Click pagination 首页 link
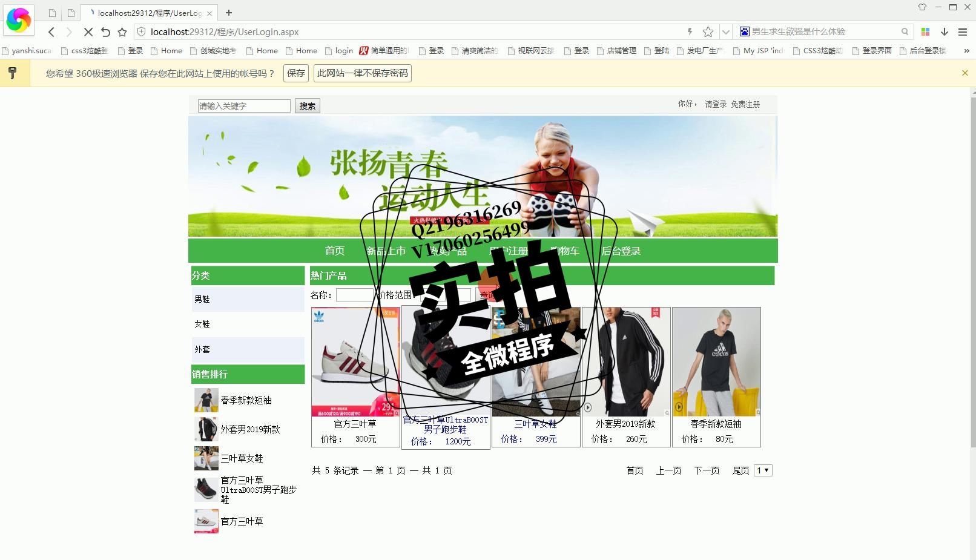Screen dimensions: 976x560 635,470
